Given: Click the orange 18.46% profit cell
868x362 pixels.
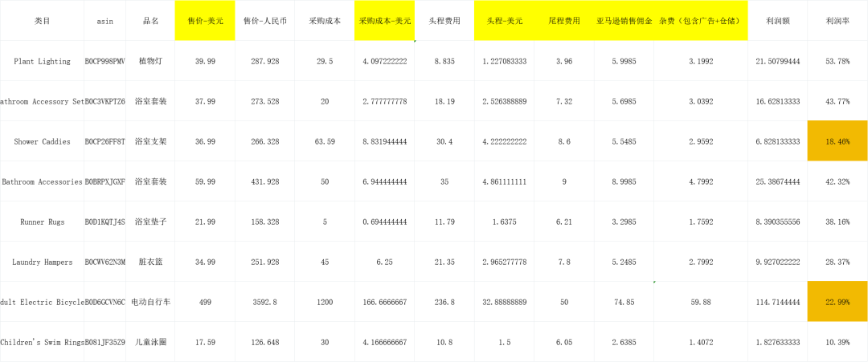Looking at the screenshot, I should [x=837, y=141].
